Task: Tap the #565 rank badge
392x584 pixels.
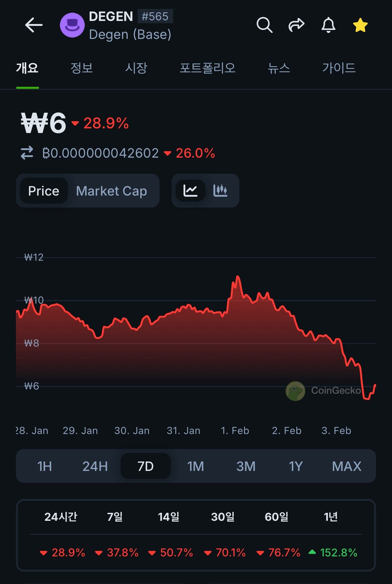Action: pyautogui.click(x=155, y=16)
